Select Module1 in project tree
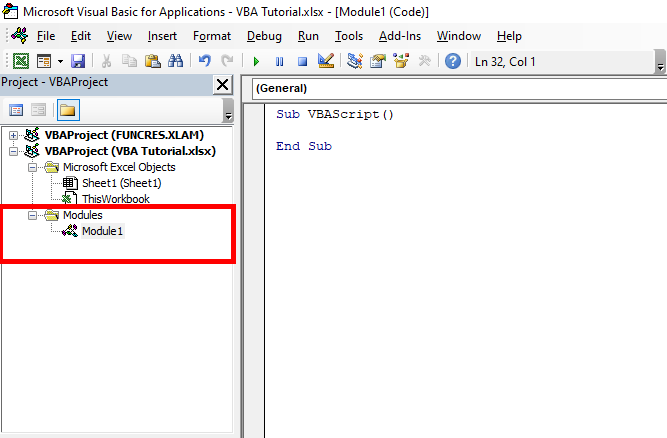This screenshot has height=438, width=667. point(103,231)
